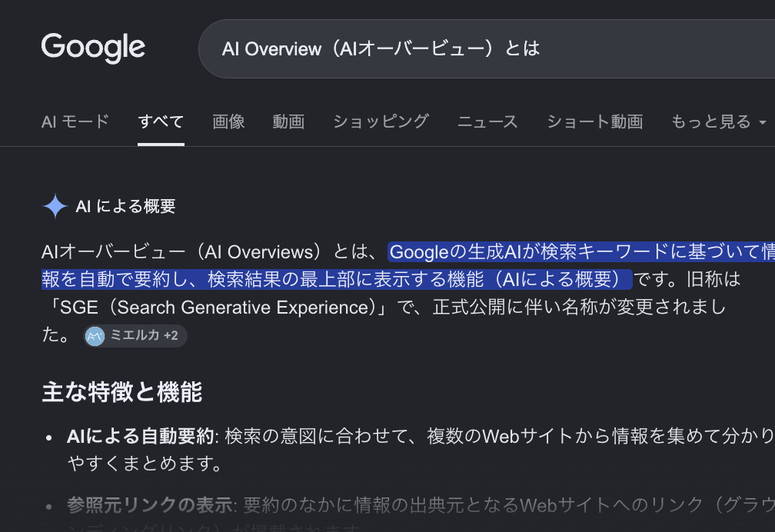Click the blue AI sparkle icon
This screenshot has width=775, height=532.
(55, 206)
